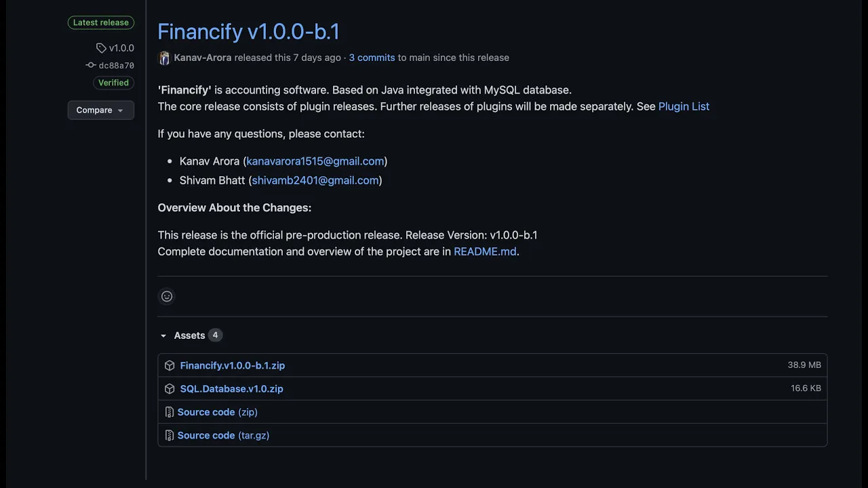Open commit dc88a70
This screenshot has height=488, width=868.
click(117, 66)
